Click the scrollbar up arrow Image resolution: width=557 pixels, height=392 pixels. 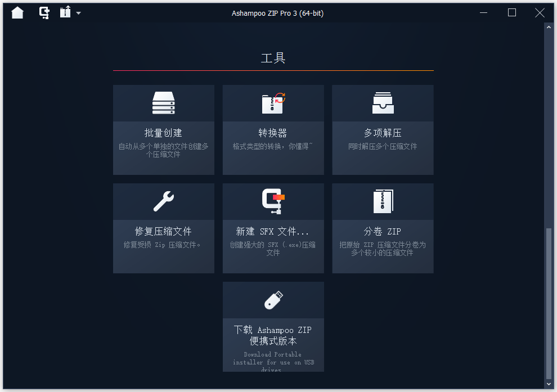pyautogui.click(x=549, y=27)
